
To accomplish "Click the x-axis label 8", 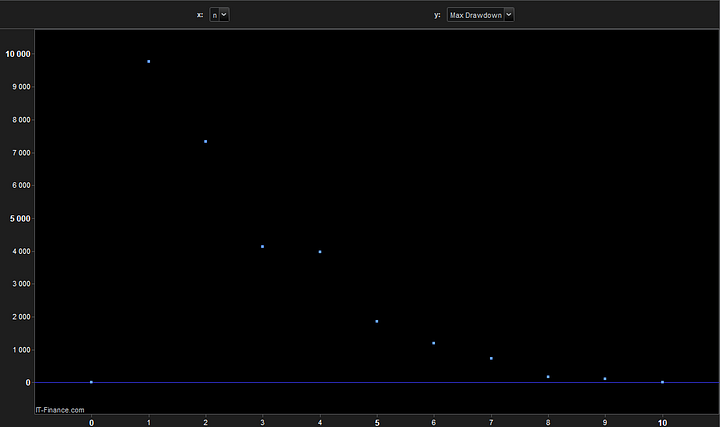I will click(x=548, y=422).
